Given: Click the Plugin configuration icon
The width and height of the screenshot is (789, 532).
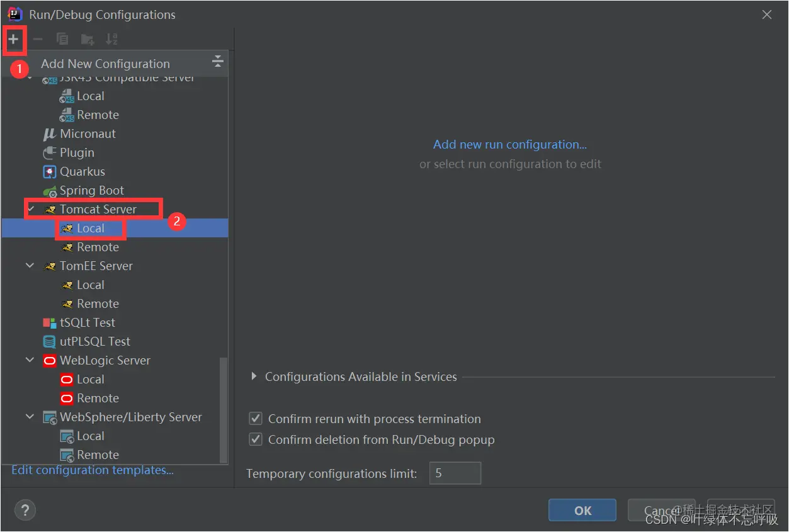Looking at the screenshot, I should click(x=50, y=153).
